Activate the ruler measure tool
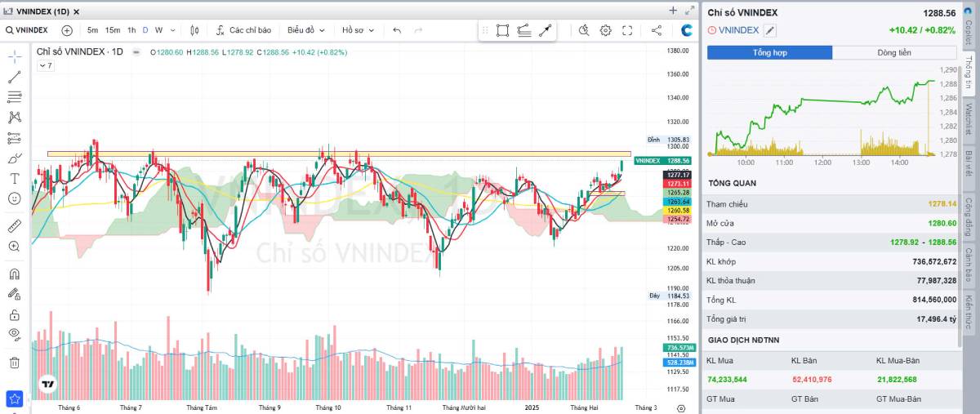This screenshot has width=980, height=414. tap(14, 225)
